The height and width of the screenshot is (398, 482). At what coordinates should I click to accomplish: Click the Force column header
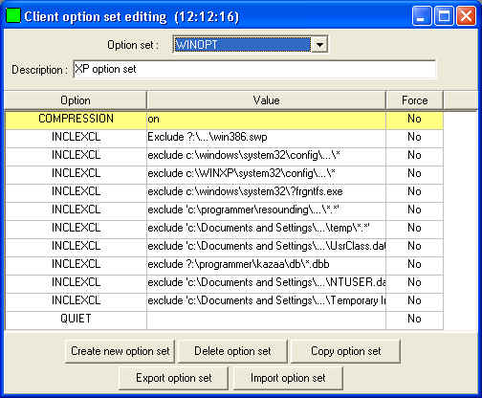(x=414, y=100)
